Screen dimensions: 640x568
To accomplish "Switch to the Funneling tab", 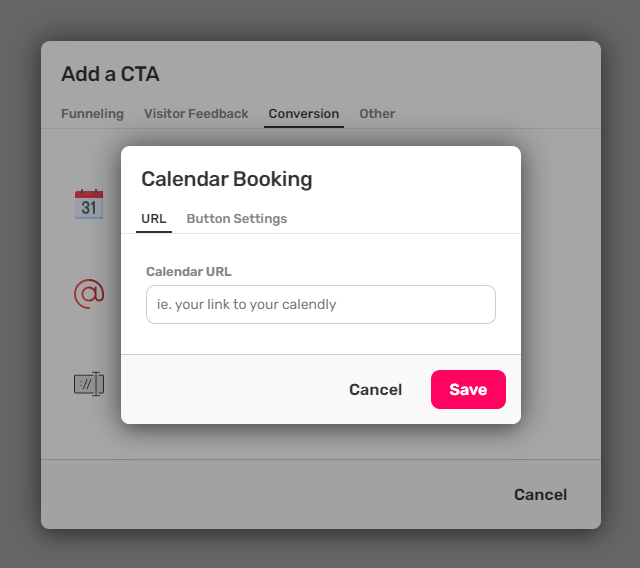I will (x=92, y=114).
